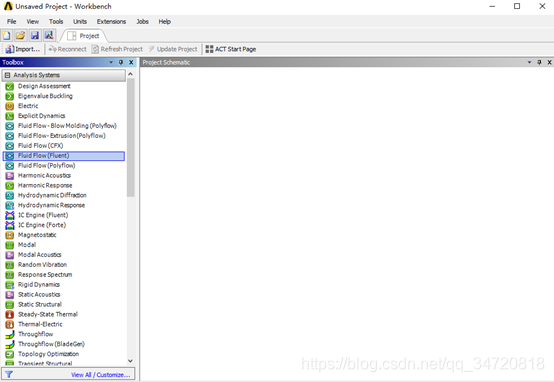The height and width of the screenshot is (382, 554).
Task: Click the View All / Customize link
Action: [101, 375]
